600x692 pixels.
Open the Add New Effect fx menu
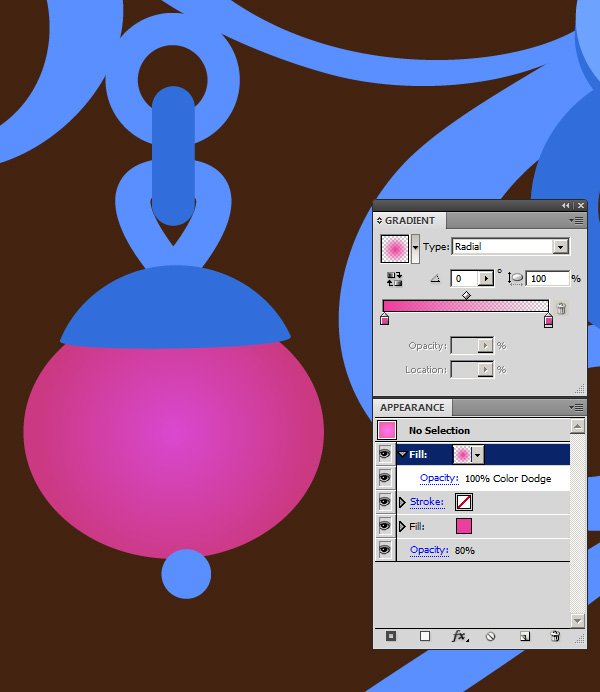(459, 636)
